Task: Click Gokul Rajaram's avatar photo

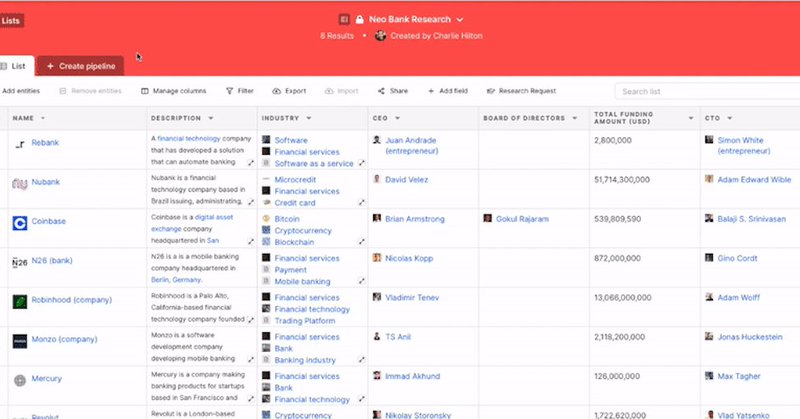Action: (x=488, y=218)
